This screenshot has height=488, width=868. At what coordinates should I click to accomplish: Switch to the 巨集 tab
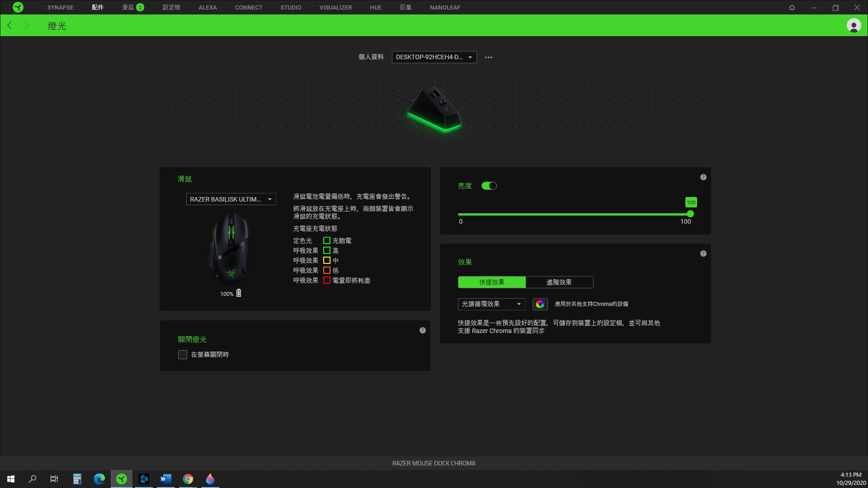(x=406, y=7)
